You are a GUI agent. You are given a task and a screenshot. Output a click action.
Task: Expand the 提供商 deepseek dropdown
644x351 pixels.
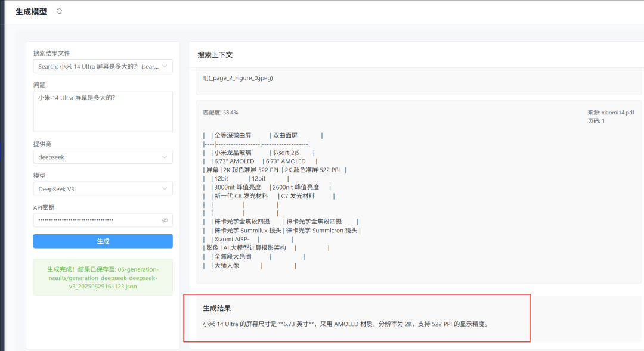103,157
